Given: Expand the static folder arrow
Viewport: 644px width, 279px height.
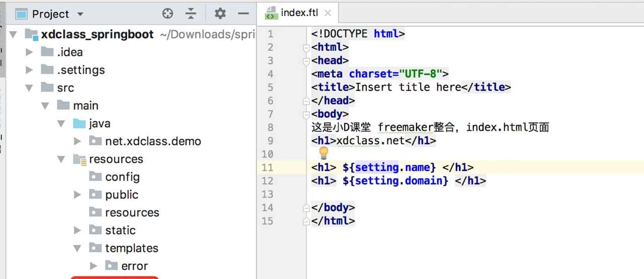Looking at the screenshot, I should coord(77,230).
